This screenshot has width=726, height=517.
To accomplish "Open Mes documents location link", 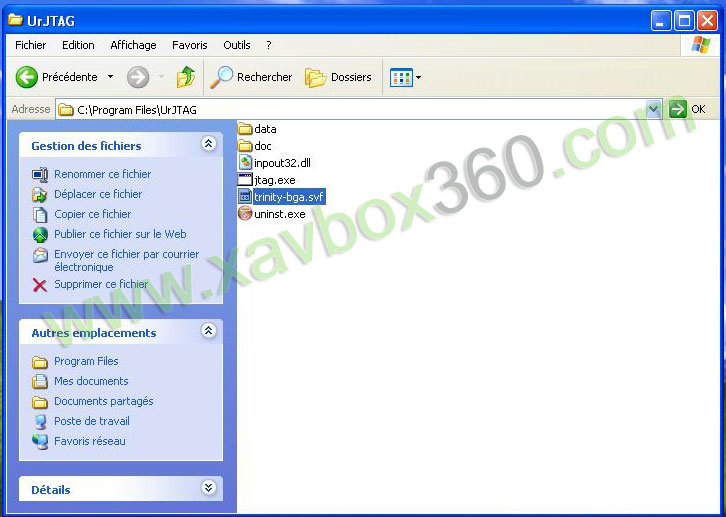I will (91, 381).
